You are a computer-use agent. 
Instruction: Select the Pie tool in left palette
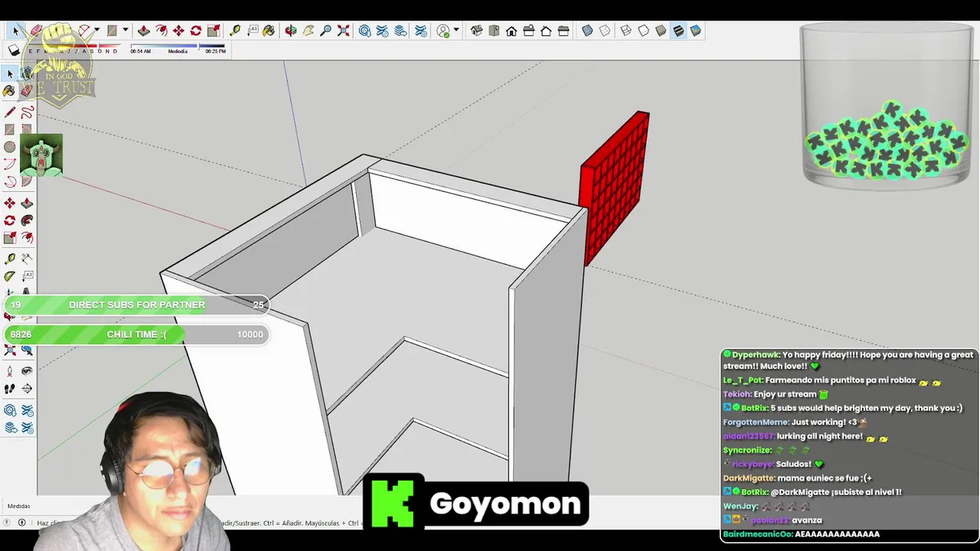pyautogui.click(x=27, y=181)
